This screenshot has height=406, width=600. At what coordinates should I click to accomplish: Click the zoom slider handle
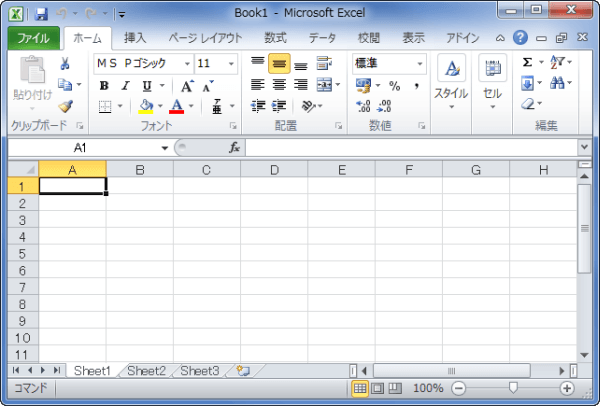tap(513, 388)
